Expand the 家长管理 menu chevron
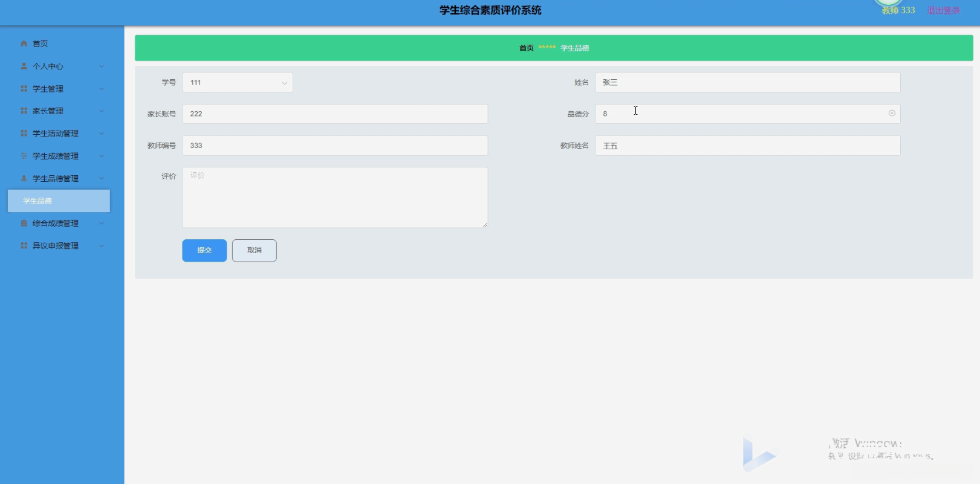This screenshot has height=484, width=980. pos(102,111)
